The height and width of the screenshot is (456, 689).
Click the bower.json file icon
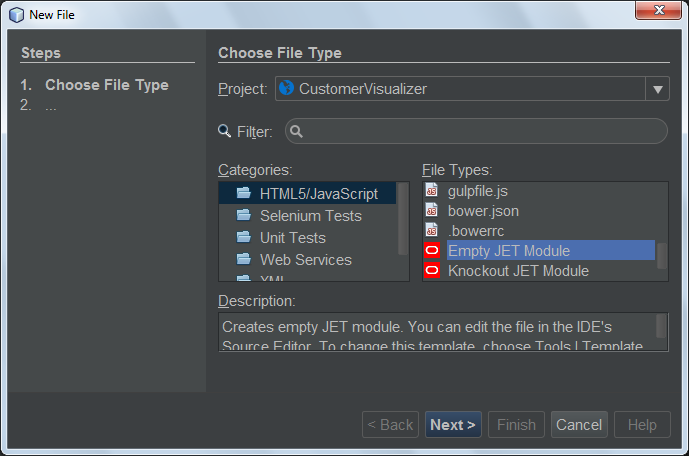tap(432, 211)
